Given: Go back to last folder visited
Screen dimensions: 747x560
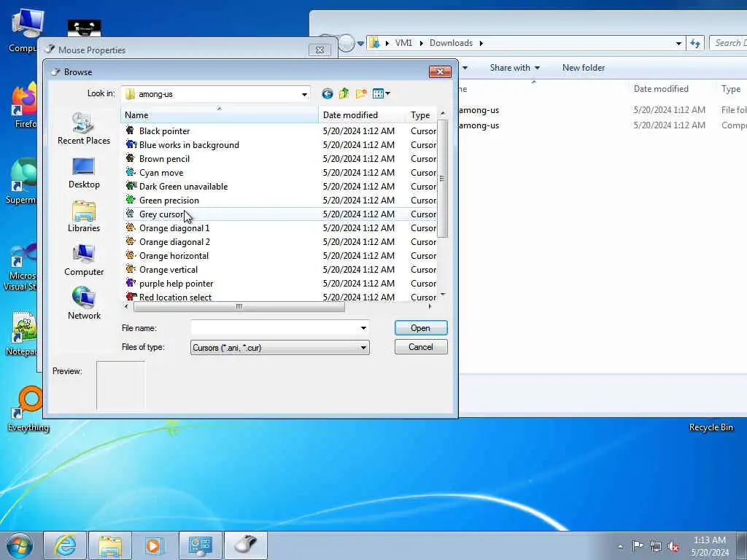Looking at the screenshot, I should tap(328, 94).
